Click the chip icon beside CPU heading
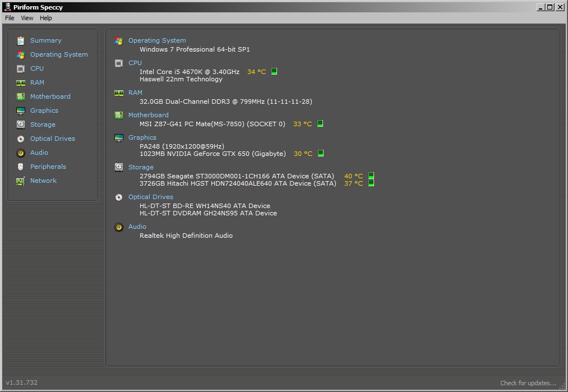The width and height of the screenshot is (568, 392). pyautogui.click(x=119, y=63)
